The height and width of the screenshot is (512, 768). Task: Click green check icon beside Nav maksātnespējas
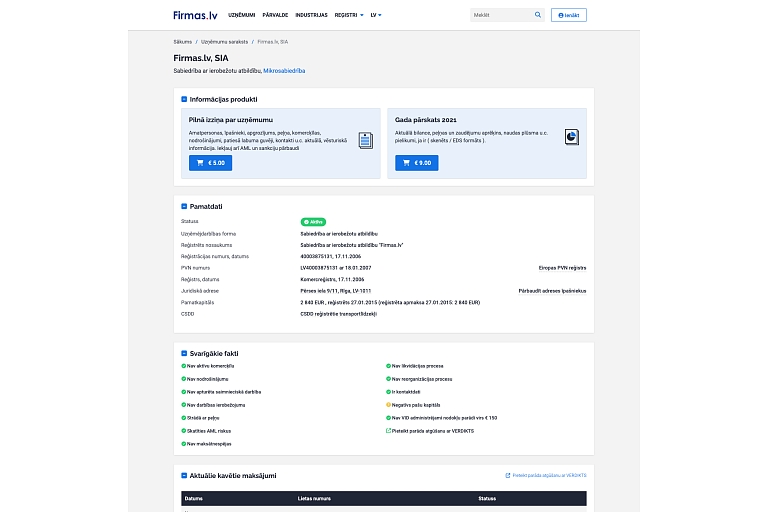point(184,444)
